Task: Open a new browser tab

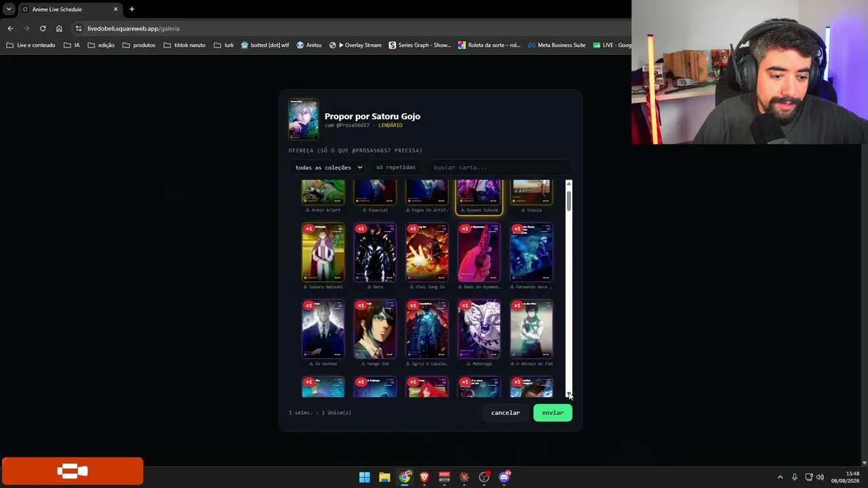Action: point(132,9)
